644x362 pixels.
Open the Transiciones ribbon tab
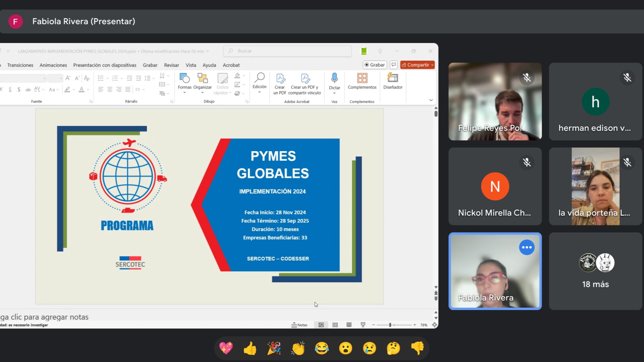20,65
